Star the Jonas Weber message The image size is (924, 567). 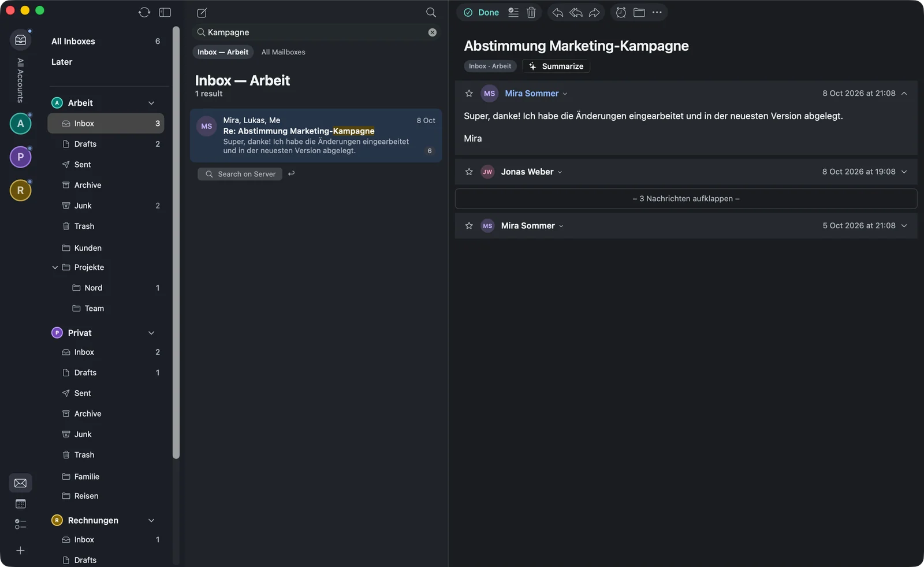(469, 172)
